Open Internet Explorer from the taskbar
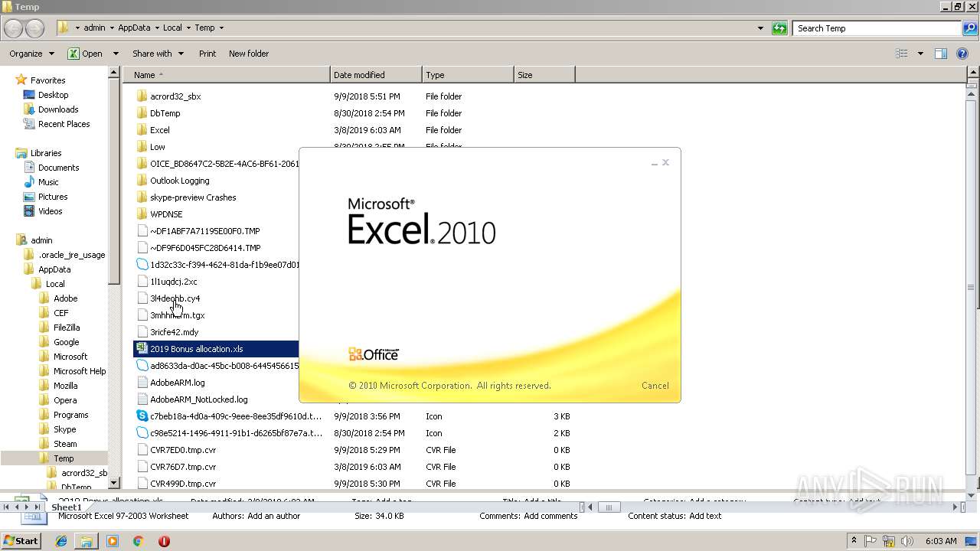 pos(61,541)
